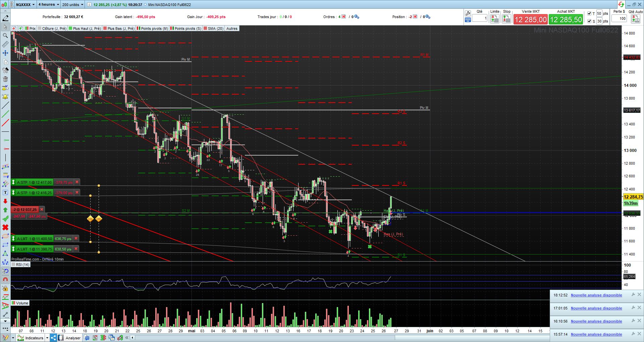The width and height of the screenshot is (644, 342).
Task: Close the 16:10:56 analysis notification
Action: pos(639,321)
